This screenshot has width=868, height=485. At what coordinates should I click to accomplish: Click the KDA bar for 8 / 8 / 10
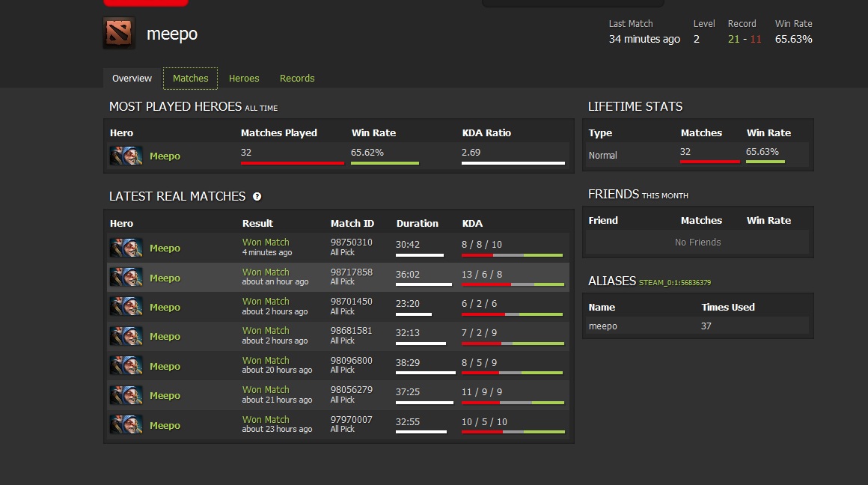tap(512, 255)
